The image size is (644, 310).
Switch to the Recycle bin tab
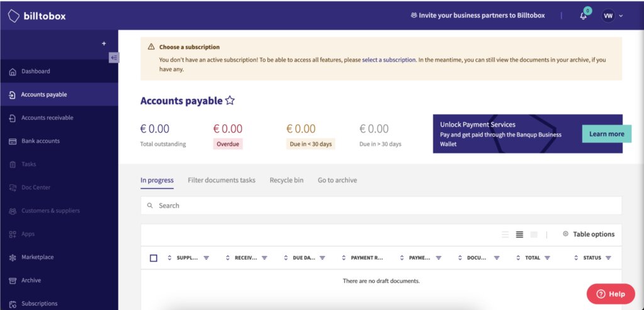(287, 180)
